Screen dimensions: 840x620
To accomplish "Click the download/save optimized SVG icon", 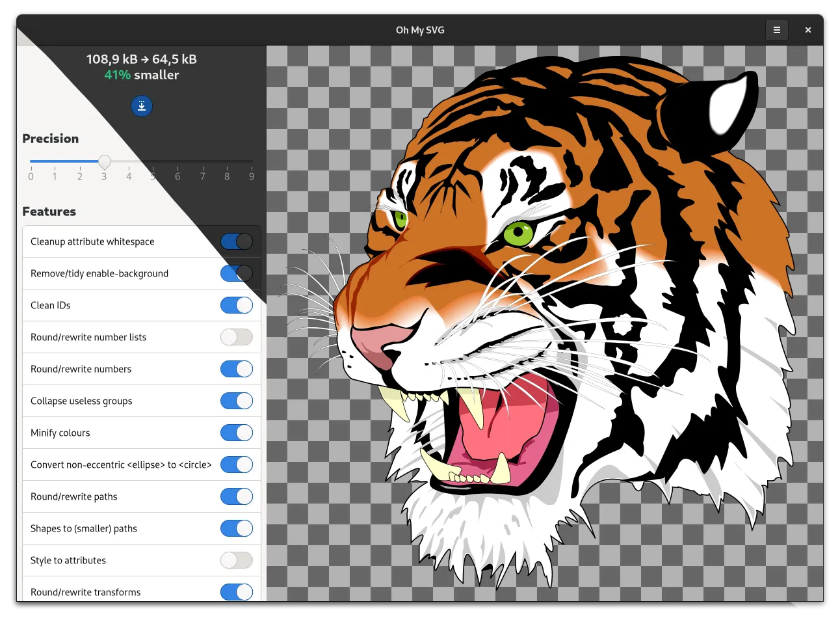I will [x=142, y=106].
